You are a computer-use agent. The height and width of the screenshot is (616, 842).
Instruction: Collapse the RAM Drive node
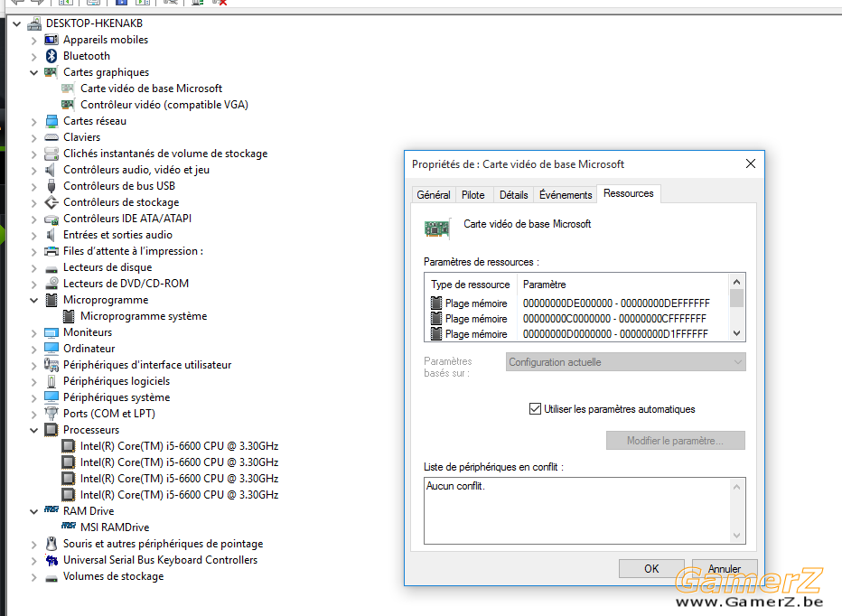coord(33,511)
